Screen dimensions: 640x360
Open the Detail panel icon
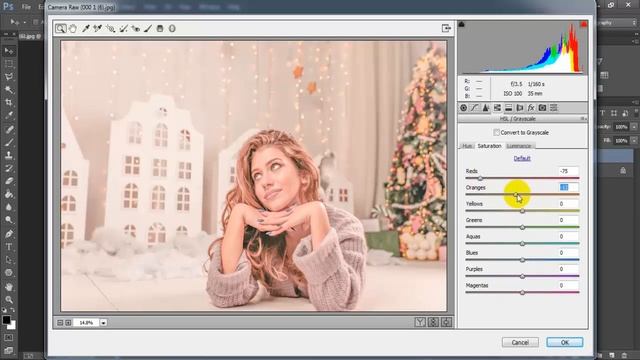[x=486, y=108]
